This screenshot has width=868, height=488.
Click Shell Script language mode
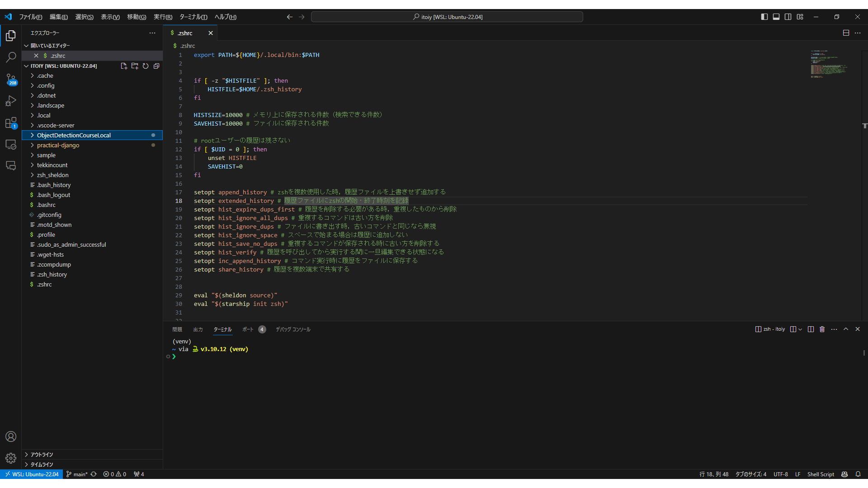(821, 474)
